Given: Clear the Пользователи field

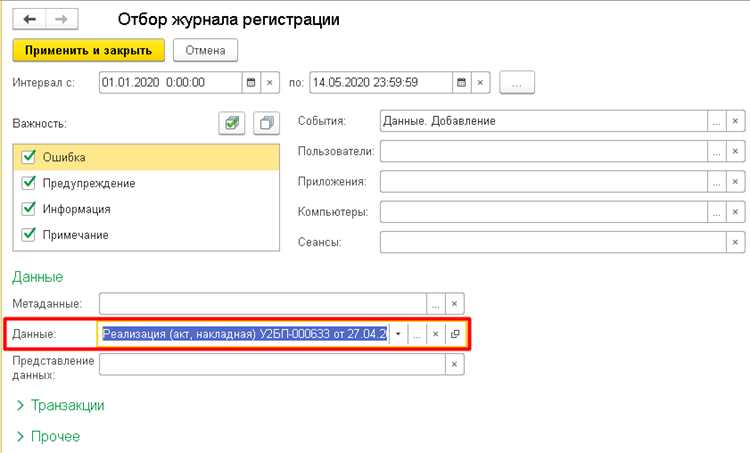Looking at the screenshot, I should [736, 151].
